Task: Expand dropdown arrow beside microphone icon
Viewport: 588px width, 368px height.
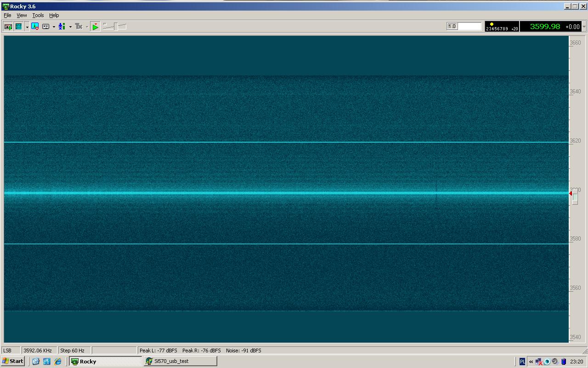Action: pos(70,27)
